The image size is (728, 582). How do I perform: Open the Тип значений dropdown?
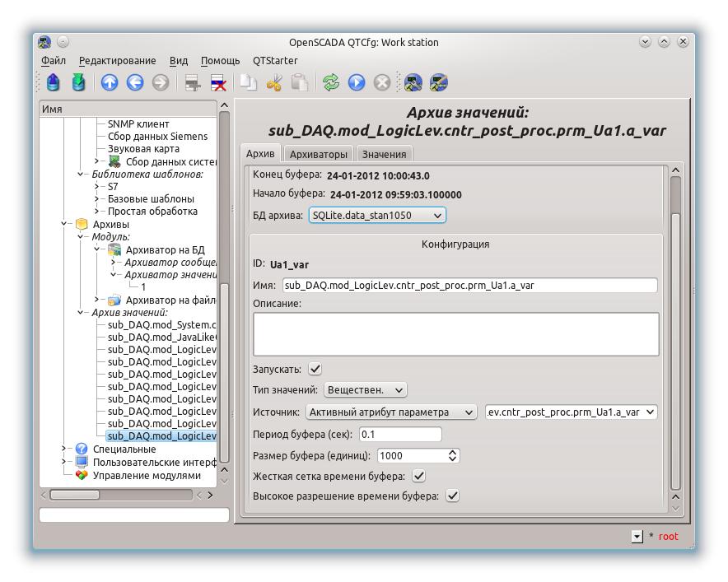366,389
